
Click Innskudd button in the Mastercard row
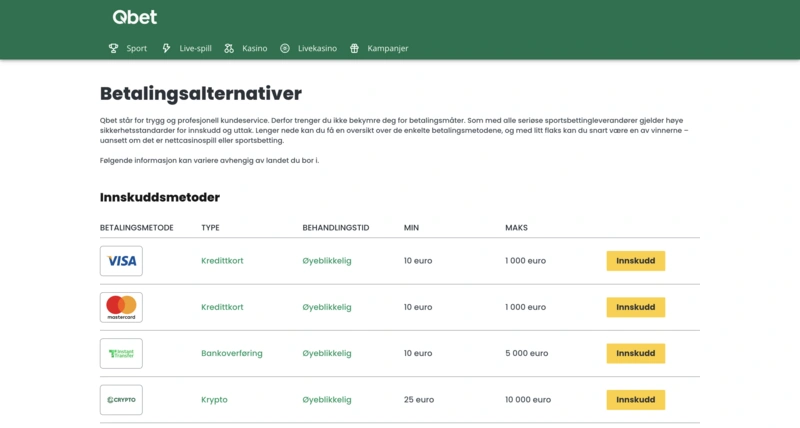(x=636, y=307)
